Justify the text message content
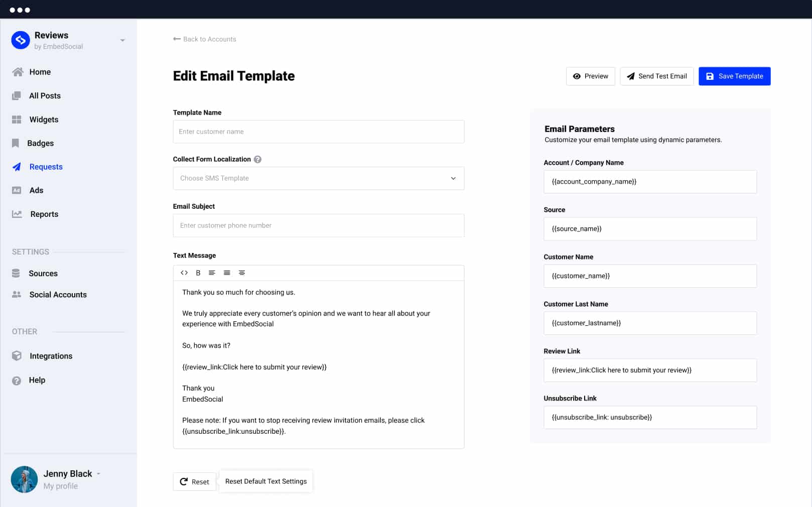This screenshot has width=812, height=507. coord(227,273)
